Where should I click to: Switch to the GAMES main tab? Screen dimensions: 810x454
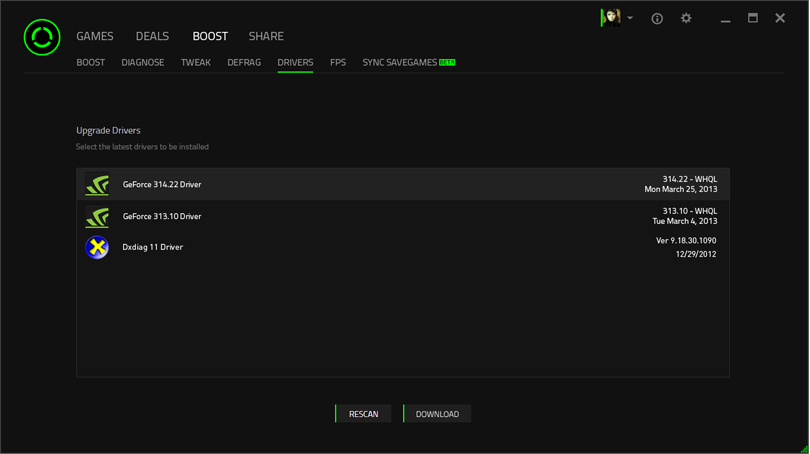(95, 36)
